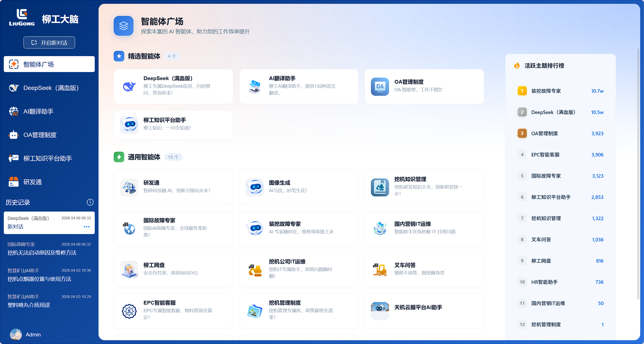
Task: Click the OA管理制度 card icon
Action: [380, 86]
